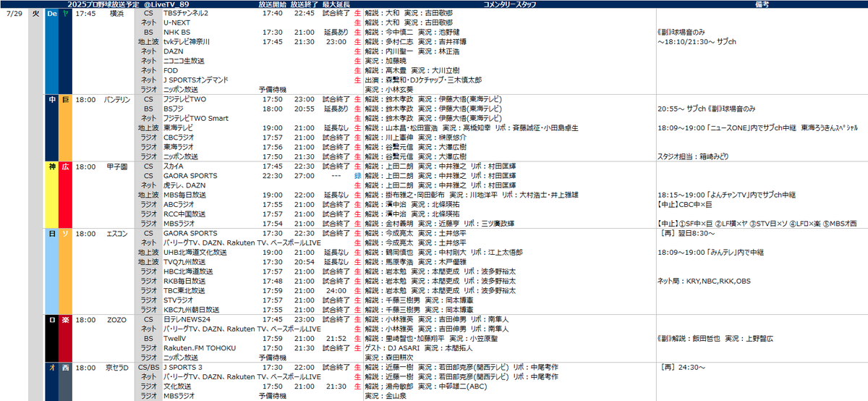Select the KBC九州朝日放送 cell
The height and width of the screenshot is (401, 868).
pyautogui.click(x=192, y=309)
